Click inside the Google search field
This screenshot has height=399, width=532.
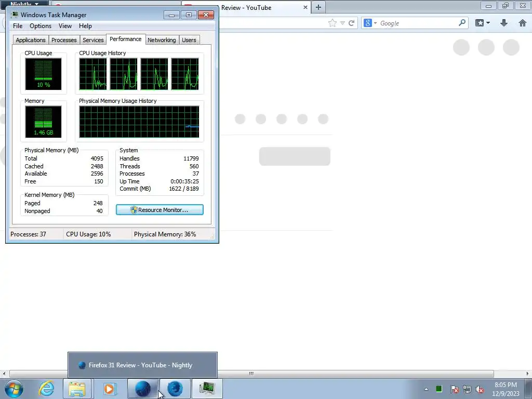pos(418,23)
